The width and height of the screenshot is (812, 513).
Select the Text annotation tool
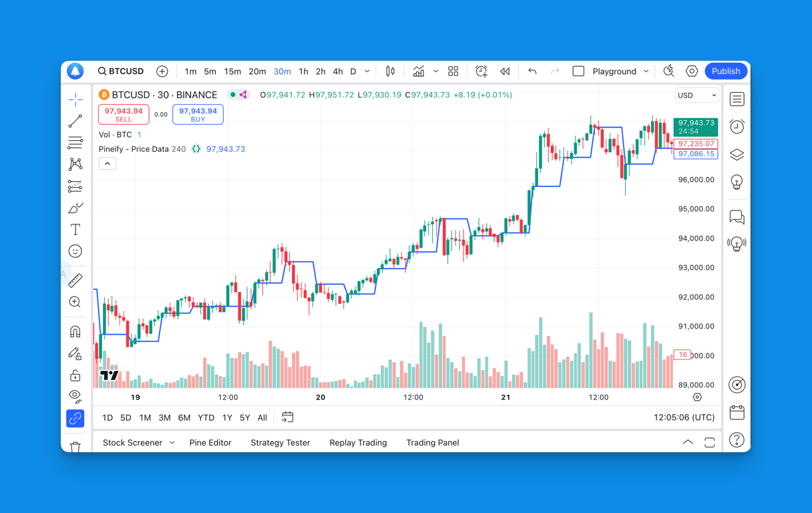75,230
